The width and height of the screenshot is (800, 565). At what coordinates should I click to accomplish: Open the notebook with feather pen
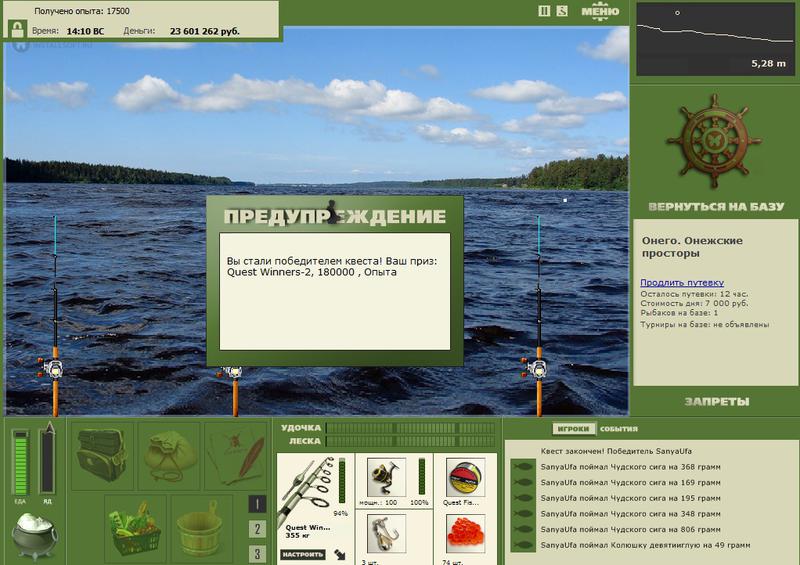236,456
